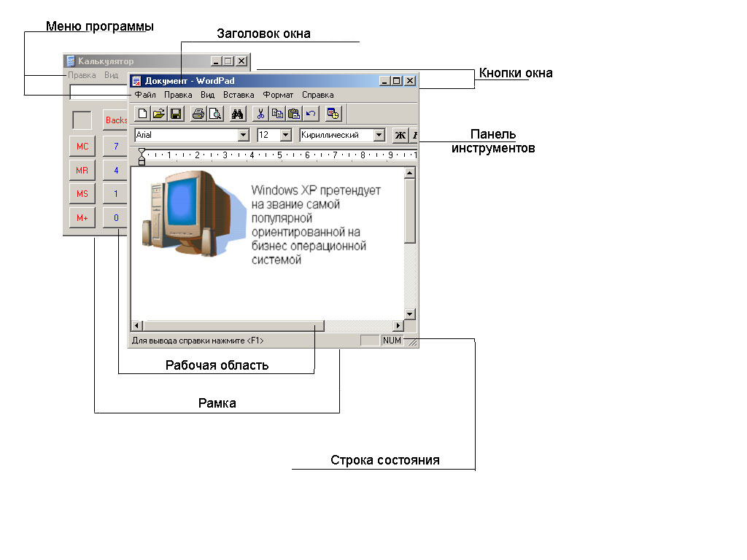Open Print Preview in the WordPad toolbar
The height and width of the screenshot is (560, 747).
(215, 114)
